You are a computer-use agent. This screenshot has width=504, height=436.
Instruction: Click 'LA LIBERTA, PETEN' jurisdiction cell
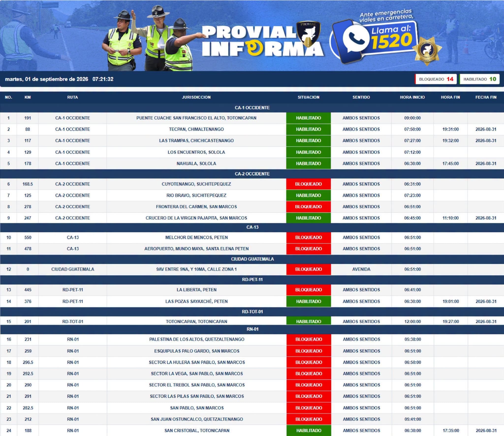pos(196,290)
